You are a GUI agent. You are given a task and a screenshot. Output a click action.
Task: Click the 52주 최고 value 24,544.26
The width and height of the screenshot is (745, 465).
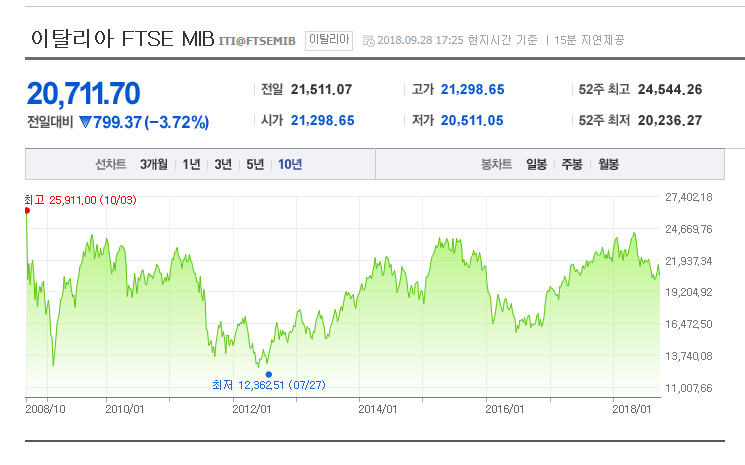[670, 89]
